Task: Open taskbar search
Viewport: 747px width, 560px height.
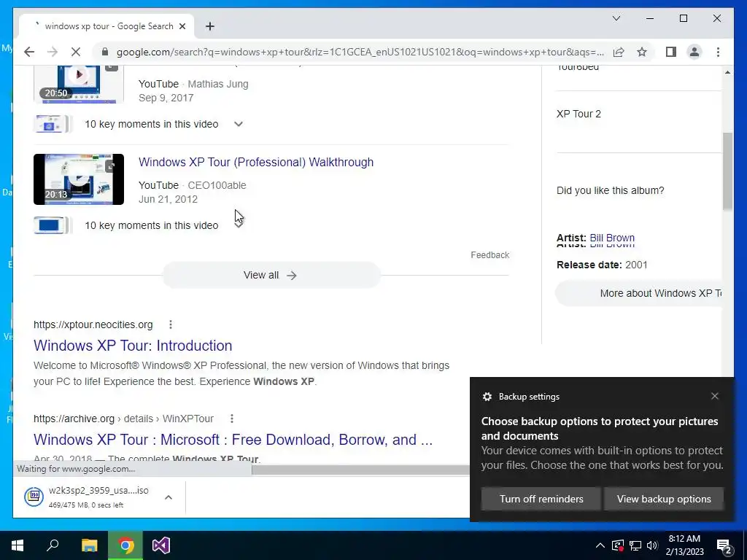Action: [x=53, y=545]
